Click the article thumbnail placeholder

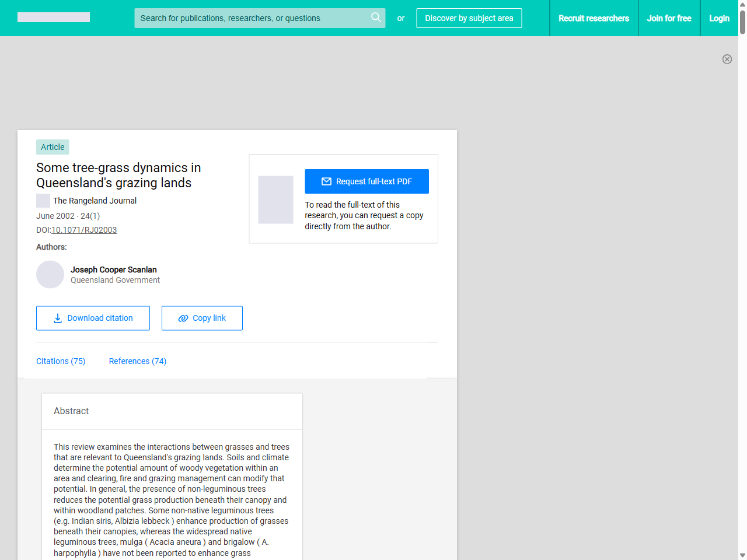275,199
